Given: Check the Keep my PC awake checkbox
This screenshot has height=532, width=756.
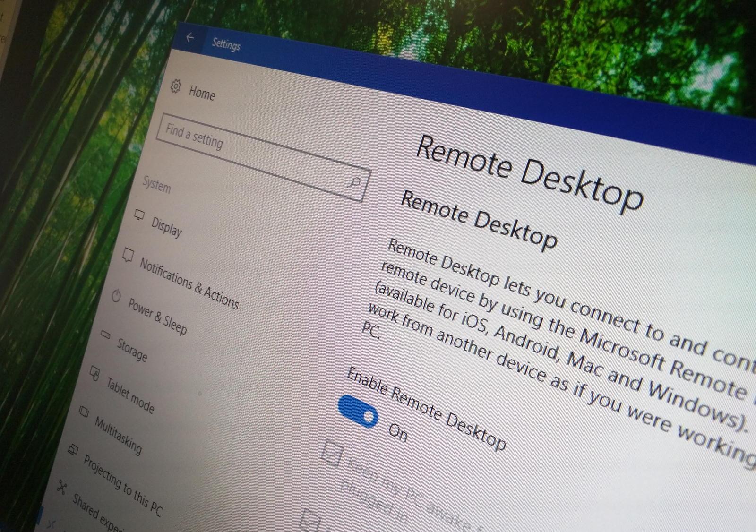Looking at the screenshot, I should pyautogui.click(x=331, y=454).
